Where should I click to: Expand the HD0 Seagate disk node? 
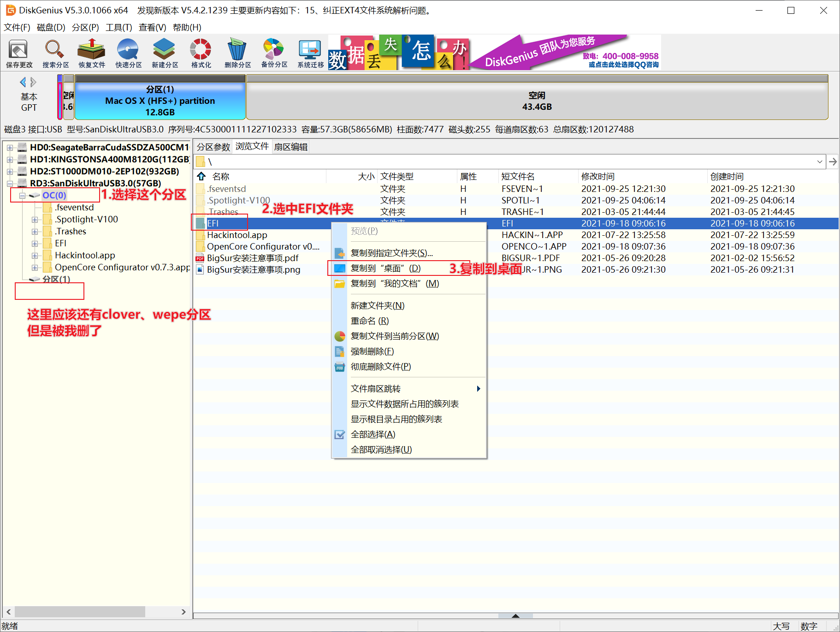(x=10, y=148)
